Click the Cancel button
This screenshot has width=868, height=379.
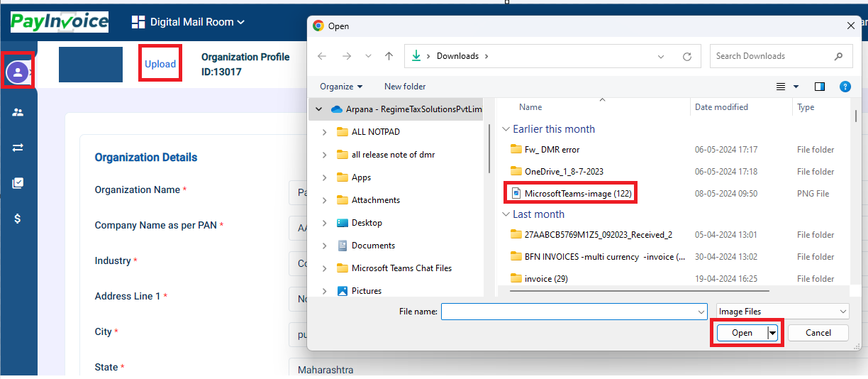coord(818,333)
